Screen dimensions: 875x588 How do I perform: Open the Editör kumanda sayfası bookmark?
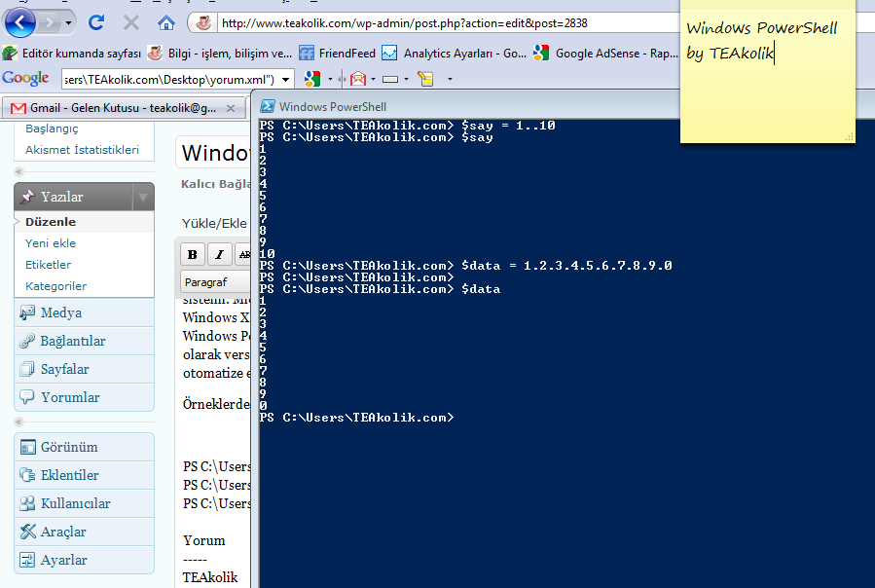tap(71, 53)
